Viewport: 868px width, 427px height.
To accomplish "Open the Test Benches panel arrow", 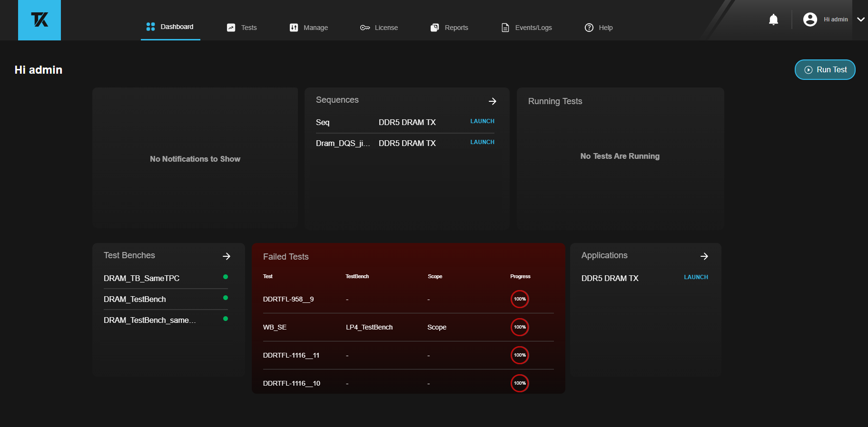I will point(227,256).
